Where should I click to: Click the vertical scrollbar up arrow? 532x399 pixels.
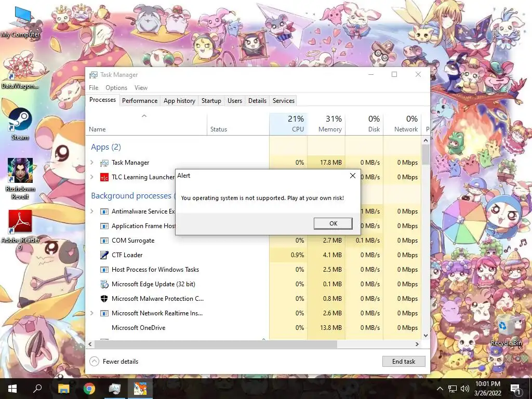426,140
